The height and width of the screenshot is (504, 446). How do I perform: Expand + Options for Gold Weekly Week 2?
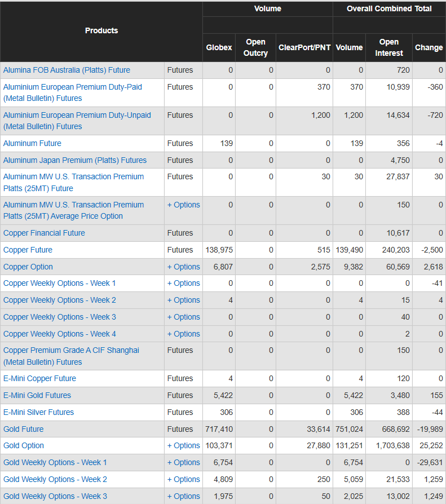coord(184,479)
